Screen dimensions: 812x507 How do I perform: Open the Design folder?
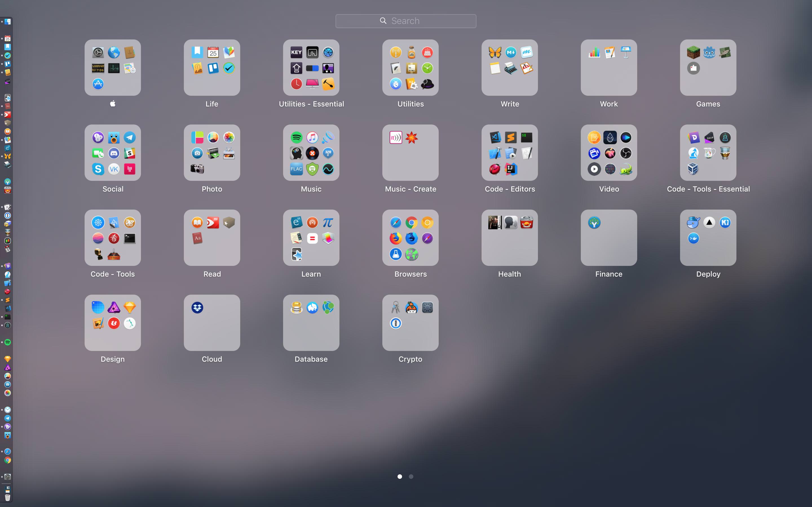(113, 323)
